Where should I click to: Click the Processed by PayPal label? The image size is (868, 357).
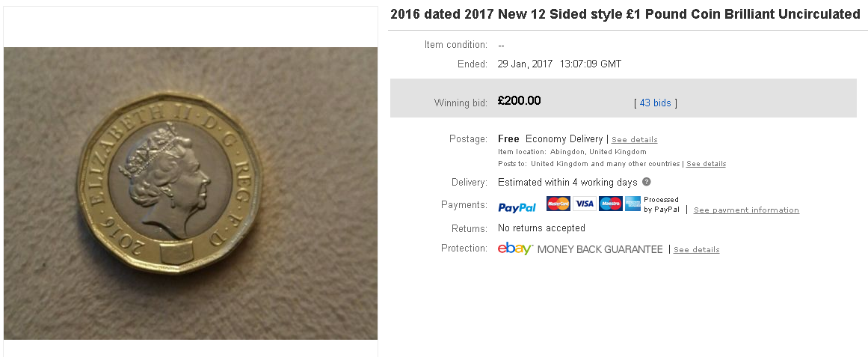[662, 204]
